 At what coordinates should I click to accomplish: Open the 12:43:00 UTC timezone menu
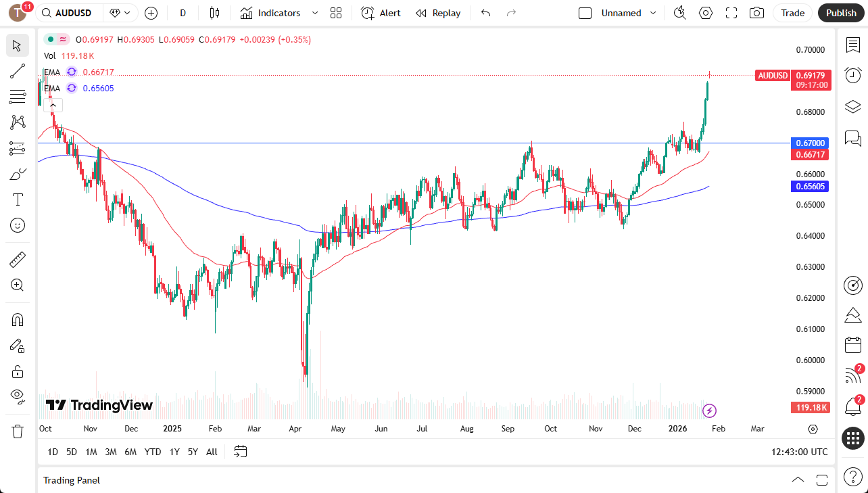(799, 452)
